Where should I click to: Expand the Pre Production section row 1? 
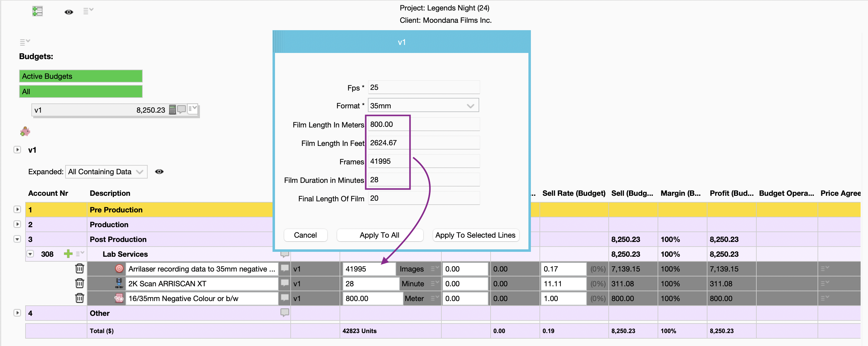point(16,209)
